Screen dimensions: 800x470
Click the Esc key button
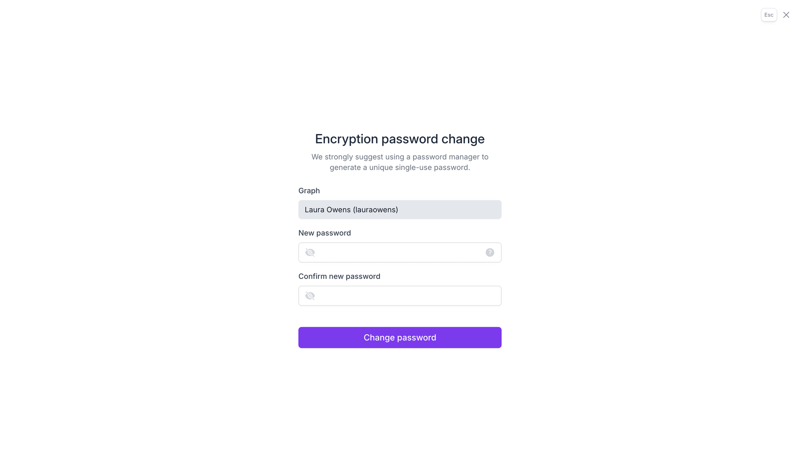pyautogui.click(x=769, y=15)
